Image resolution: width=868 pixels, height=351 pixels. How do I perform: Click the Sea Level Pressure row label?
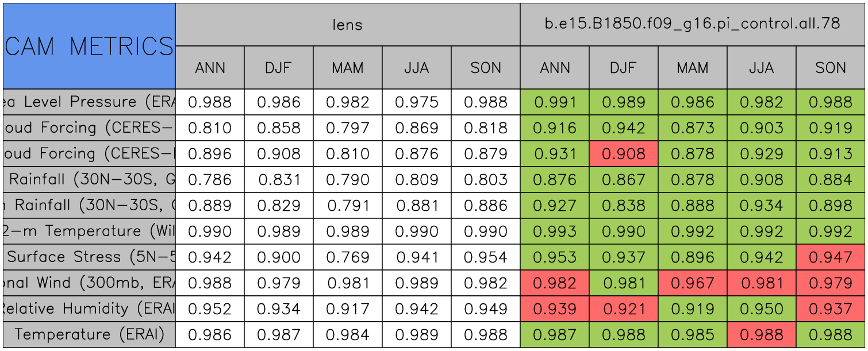pos(89,102)
